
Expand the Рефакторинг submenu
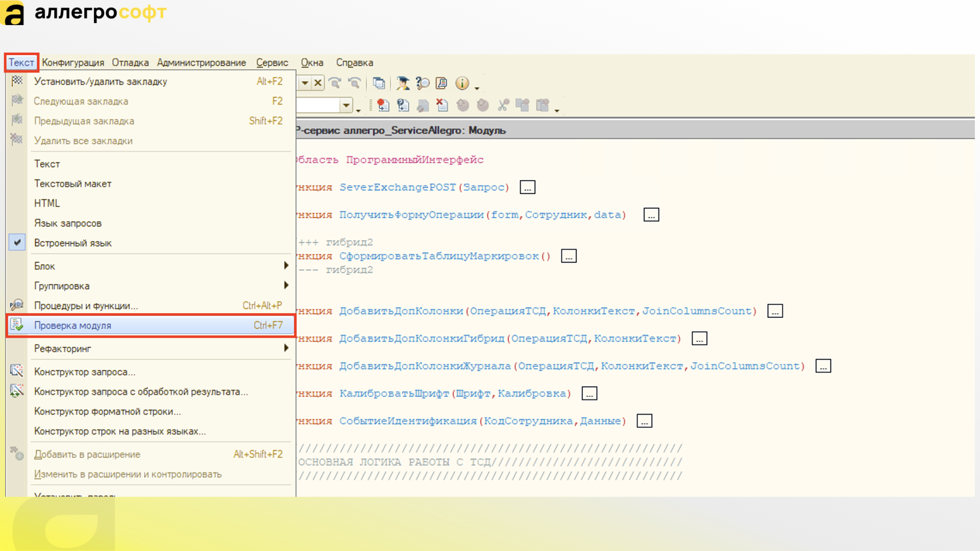pyautogui.click(x=151, y=348)
